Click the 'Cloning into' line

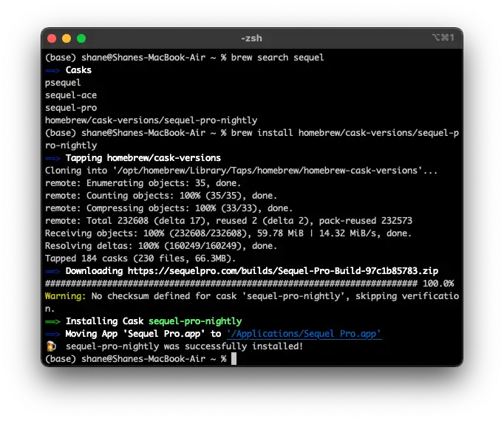coord(241,171)
